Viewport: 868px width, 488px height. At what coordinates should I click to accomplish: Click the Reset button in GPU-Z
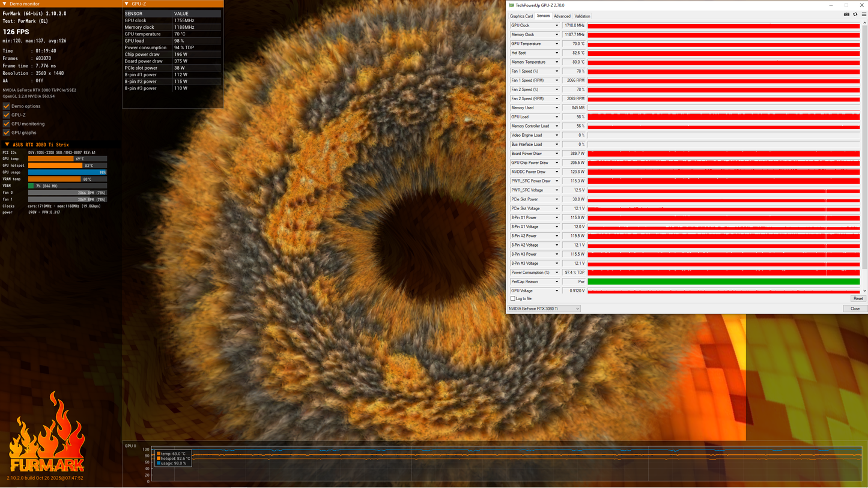[858, 298]
